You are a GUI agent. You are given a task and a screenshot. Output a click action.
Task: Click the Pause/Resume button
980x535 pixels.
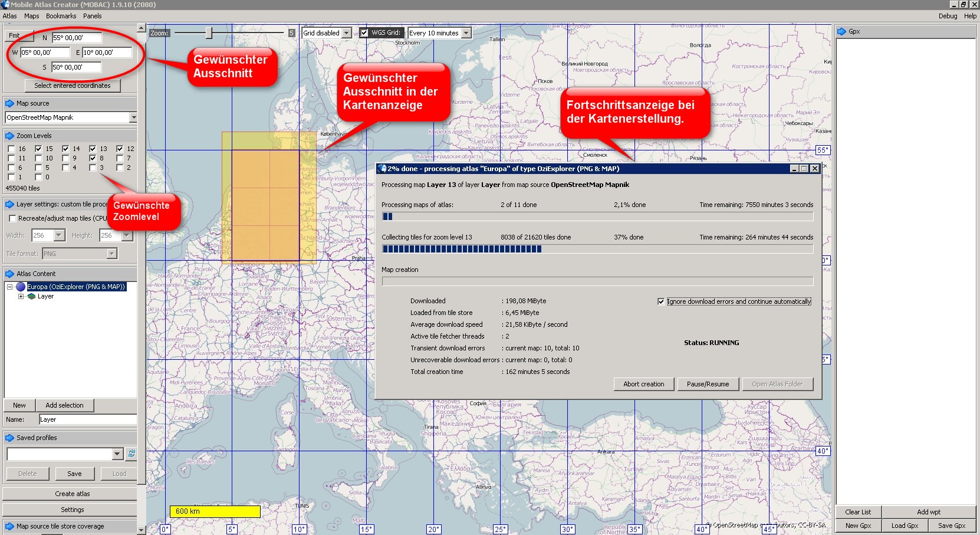(x=708, y=384)
